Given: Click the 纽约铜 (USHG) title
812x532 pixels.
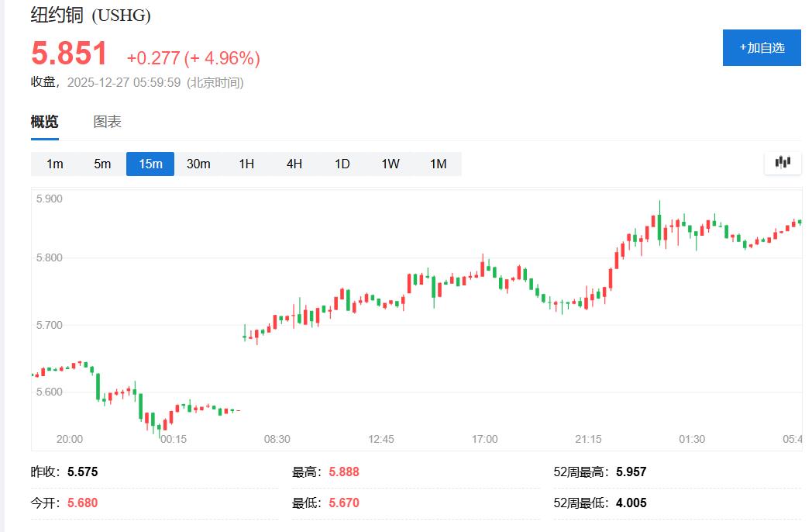Looking at the screenshot, I should [91, 15].
